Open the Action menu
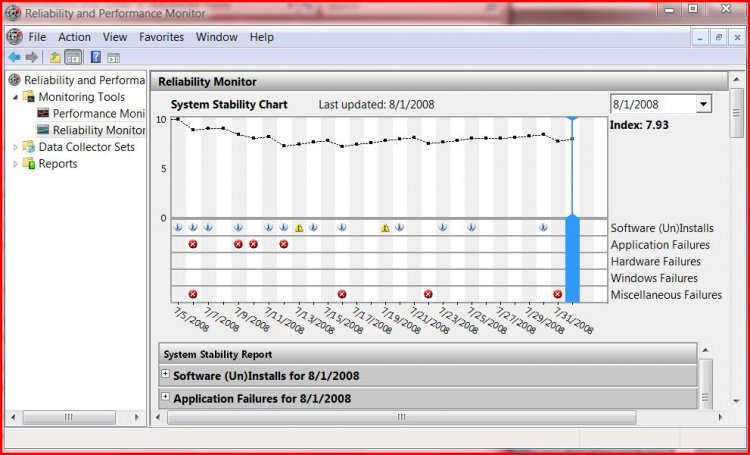This screenshot has width=750, height=455. tap(74, 37)
